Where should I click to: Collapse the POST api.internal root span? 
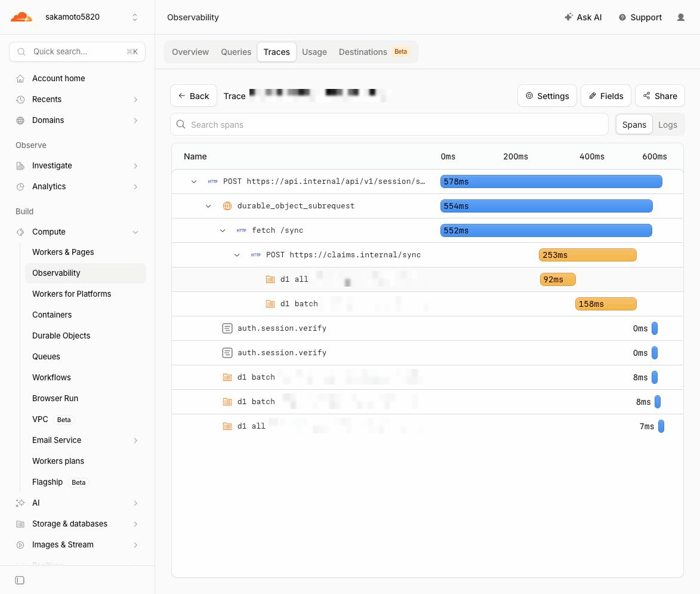click(194, 181)
